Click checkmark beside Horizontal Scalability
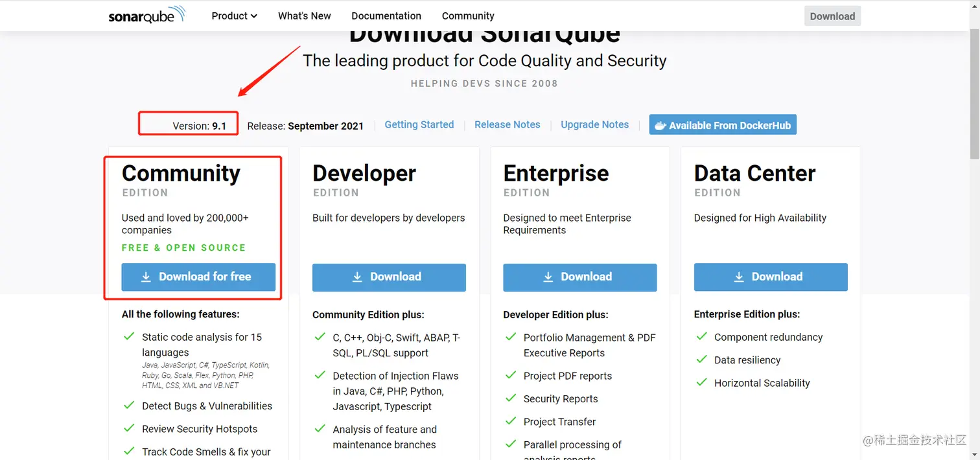The width and height of the screenshot is (980, 460). (x=701, y=382)
